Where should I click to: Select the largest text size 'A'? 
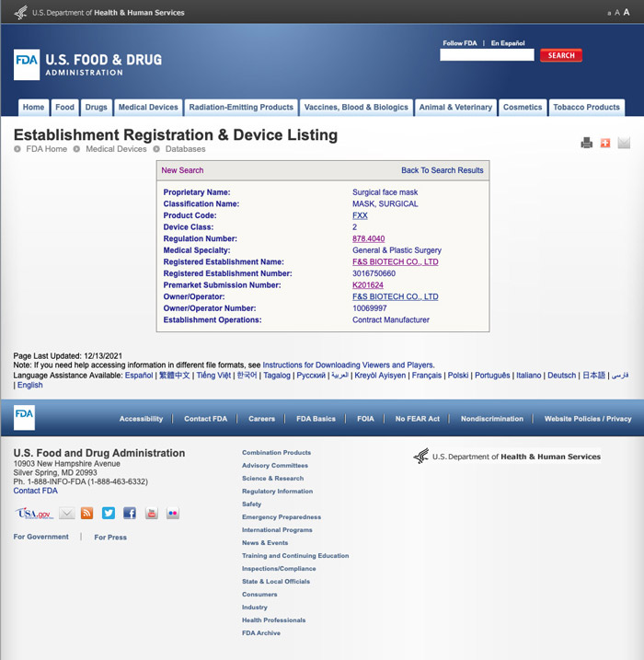pyautogui.click(x=627, y=13)
